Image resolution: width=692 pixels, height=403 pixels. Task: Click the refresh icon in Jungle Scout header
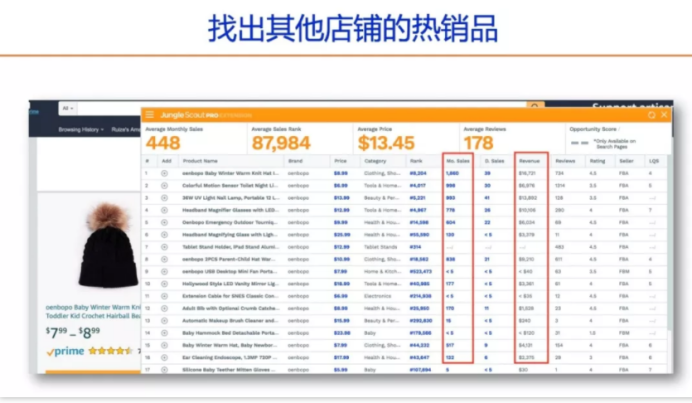coord(651,115)
